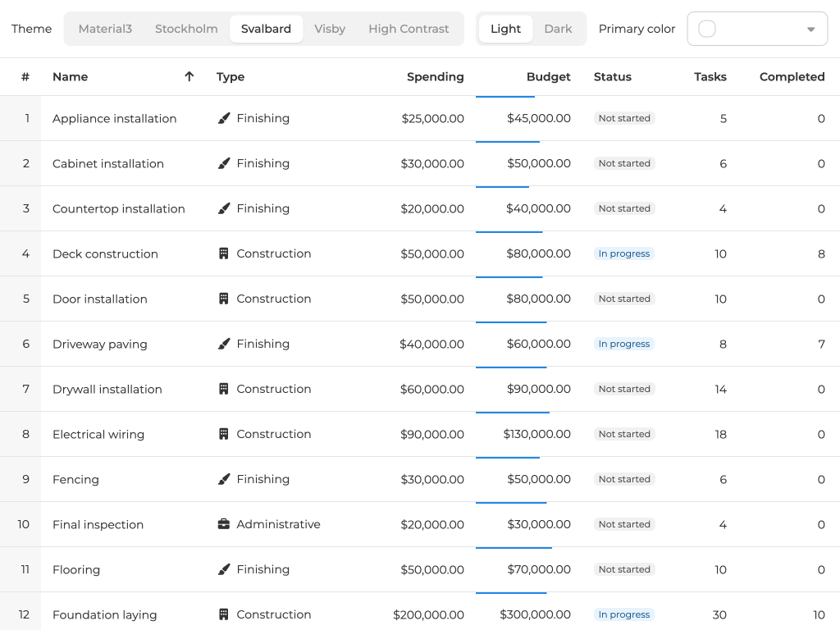Click the building icon beside Deck construction
The height and width of the screenshot is (630, 840).
(224, 253)
